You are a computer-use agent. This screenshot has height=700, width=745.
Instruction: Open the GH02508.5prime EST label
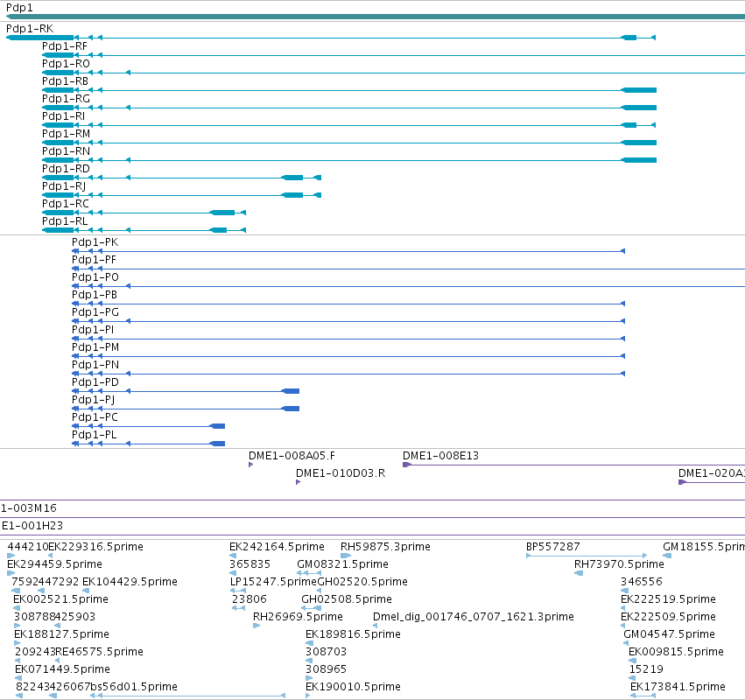coord(347,599)
